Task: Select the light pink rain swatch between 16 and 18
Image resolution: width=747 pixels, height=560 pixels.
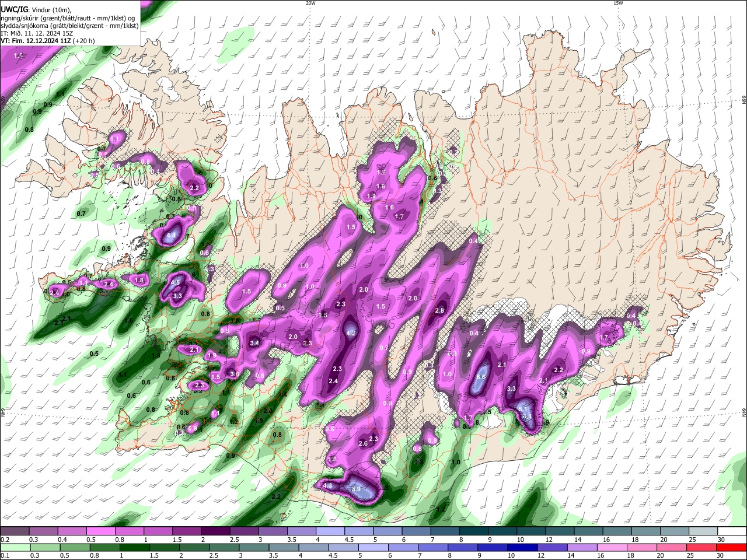Action: click(x=612, y=547)
